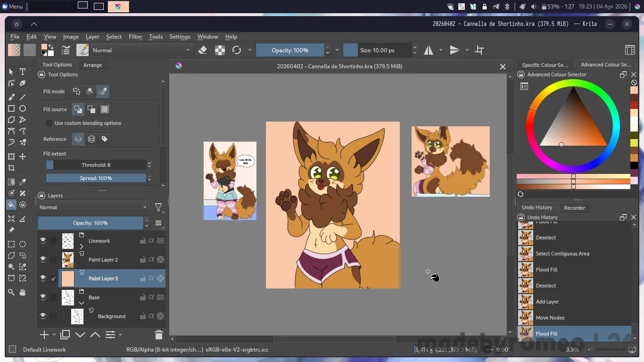The width and height of the screenshot is (644, 362).
Task: Choose the Ellipse shape tool
Action: tap(22, 108)
